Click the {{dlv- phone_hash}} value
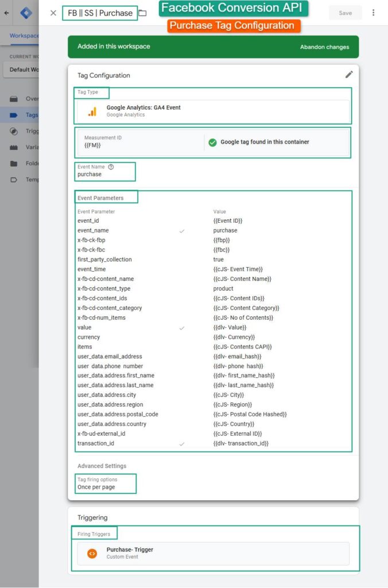This screenshot has width=388, height=588. point(238,366)
